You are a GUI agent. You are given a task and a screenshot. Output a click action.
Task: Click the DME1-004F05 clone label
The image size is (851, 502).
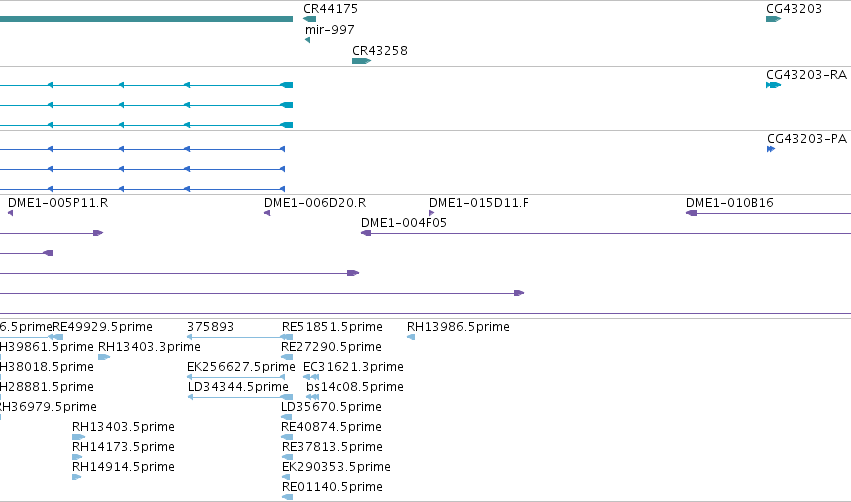(x=404, y=223)
